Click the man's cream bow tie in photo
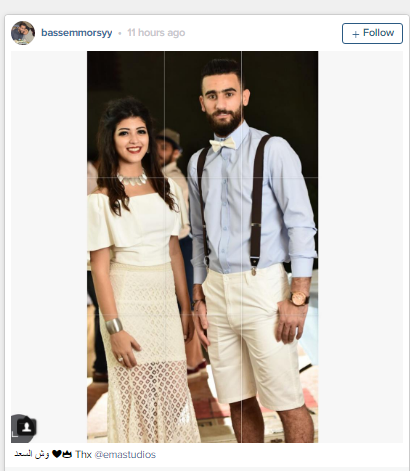Screen dimensions: 410x471 click(223, 144)
